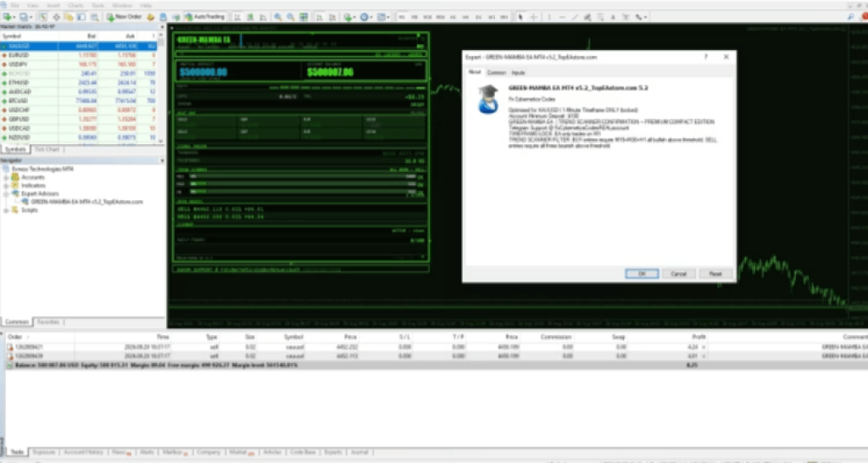
Task: Open the periods clock dropdown
Action: click(365, 17)
